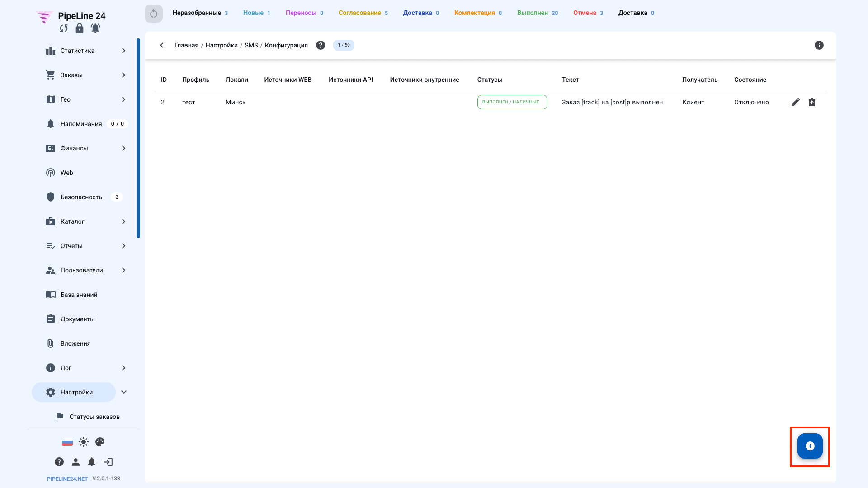The image size is (868, 488).
Task: Click the ВЫПОЛНЕН / НАЛИЧНЫЕ status chip
Action: pyautogui.click(x=512, y=102)
